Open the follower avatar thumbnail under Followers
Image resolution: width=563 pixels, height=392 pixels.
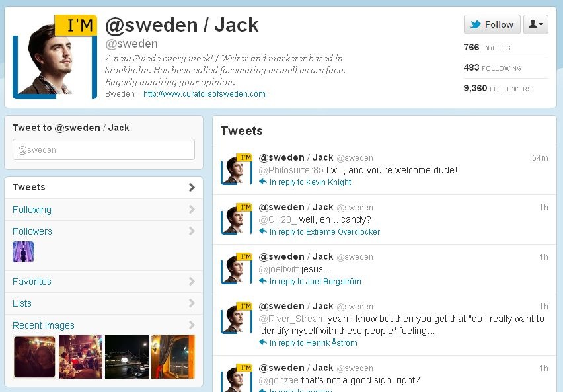coord(23,251)
